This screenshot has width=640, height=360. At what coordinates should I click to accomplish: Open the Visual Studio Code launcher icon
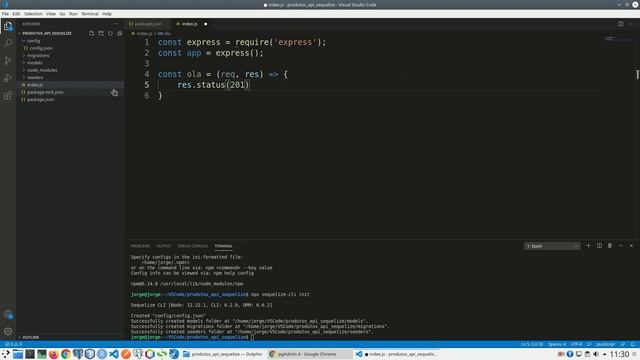(x=114, y=354)
